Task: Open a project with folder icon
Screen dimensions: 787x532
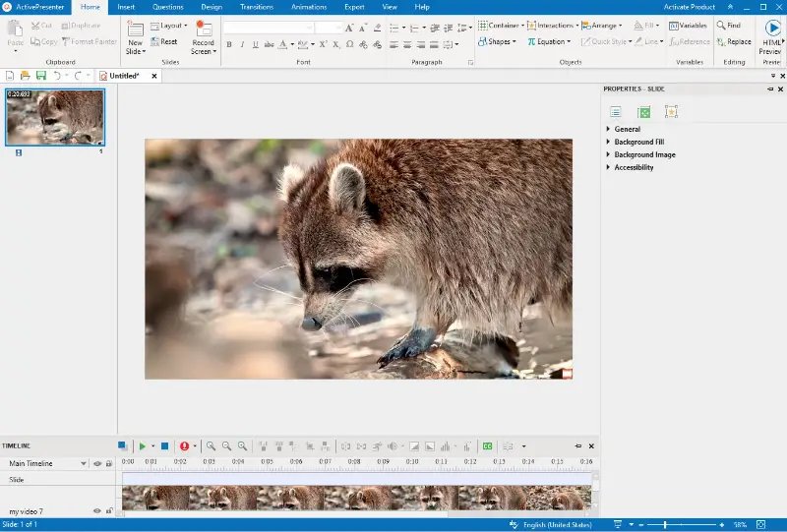Action: pos(26,76)
